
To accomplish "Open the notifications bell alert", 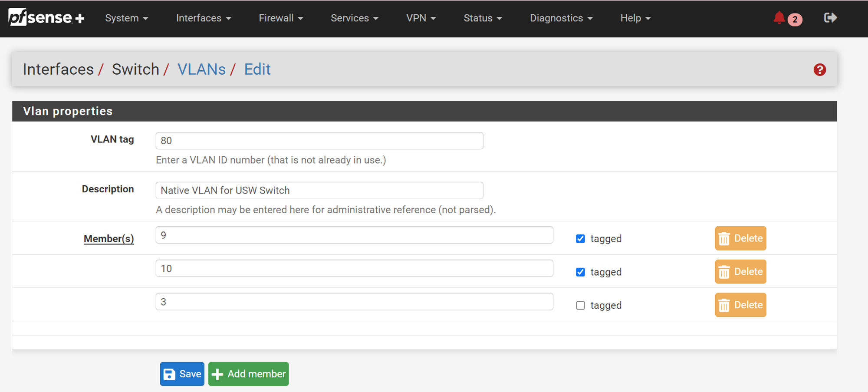I will point(779,18).
